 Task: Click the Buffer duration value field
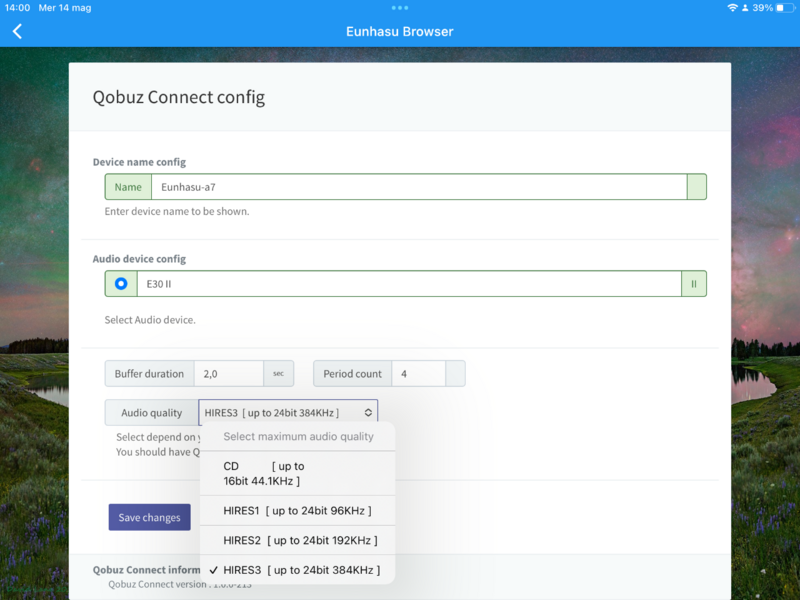pos(228,374)
